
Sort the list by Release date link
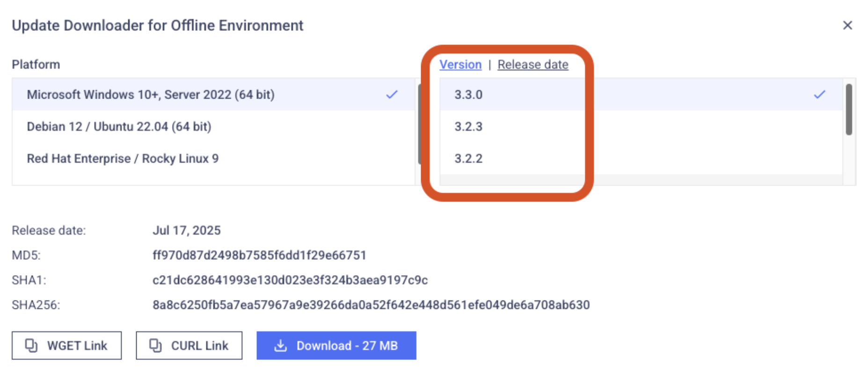click(x=532, y=64)
